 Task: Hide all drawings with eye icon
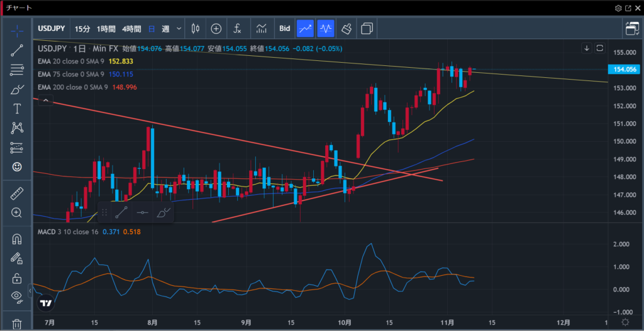(x=17, y=296)
